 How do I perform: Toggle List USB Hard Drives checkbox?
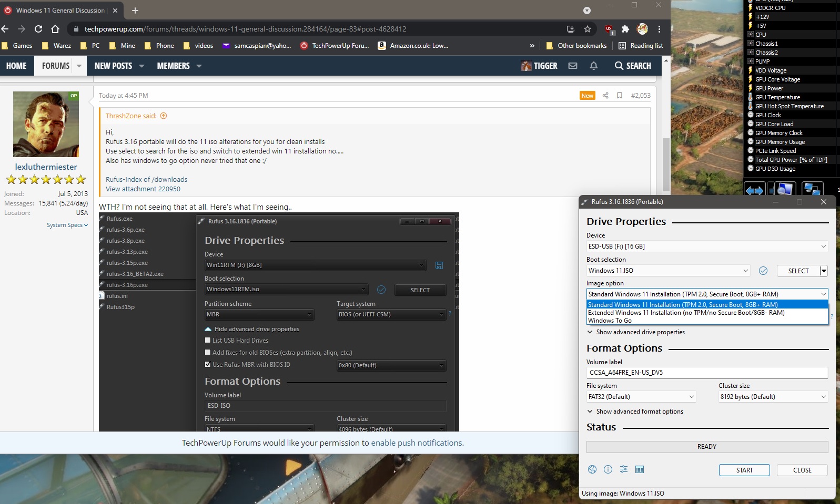(208, 340)
